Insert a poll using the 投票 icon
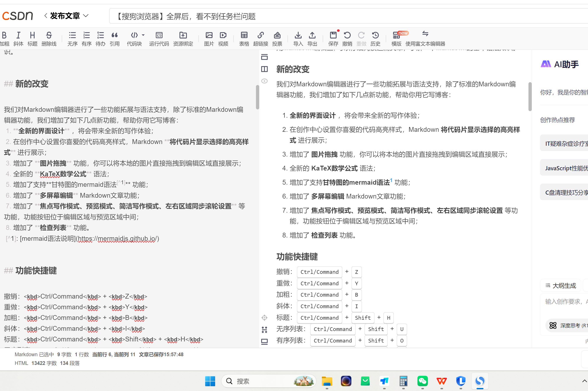Viewport: 588px width, 391px height. (x=277, y=39)
